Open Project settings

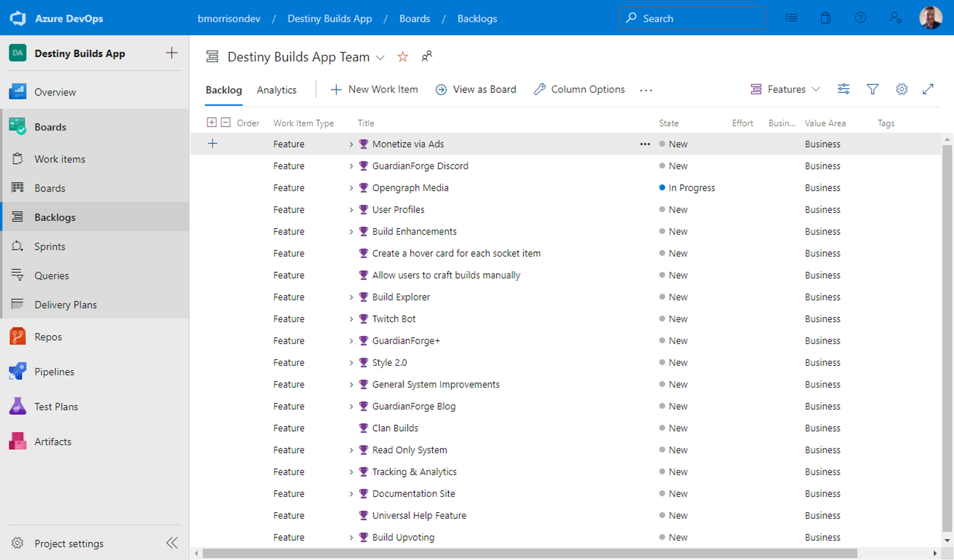pos(69,543)
